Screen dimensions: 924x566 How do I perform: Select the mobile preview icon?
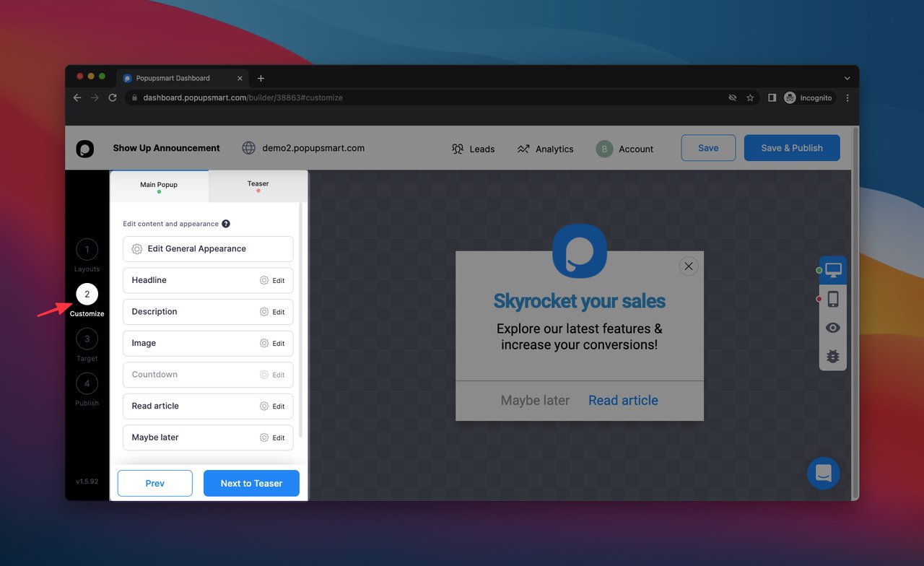click(x=832, y=298)
